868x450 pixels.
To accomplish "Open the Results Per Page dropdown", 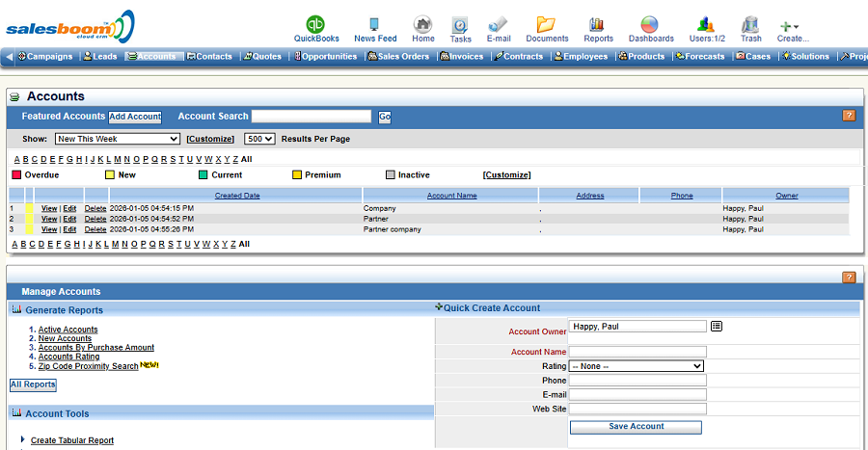I will (259, 139).
